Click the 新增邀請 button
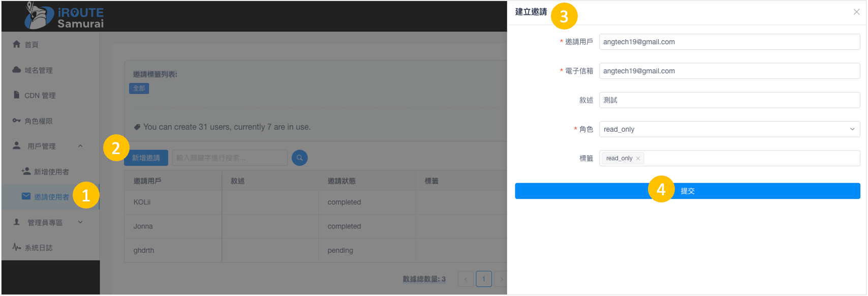868x296 pixels. [x=146, y=158]
